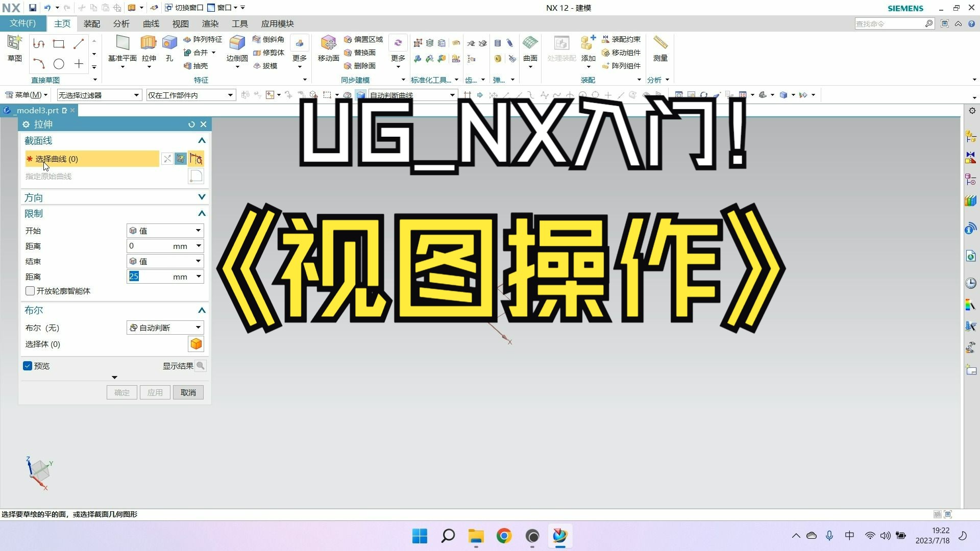
Task: Select the 曲面 surface tool
Action: (x=530, y=48)
